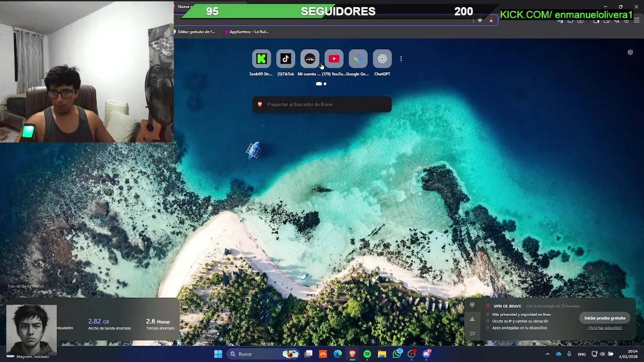The image size is (644, 362).
Task: Click the Brave icon on the taskbar
Action: pos(352,354)
